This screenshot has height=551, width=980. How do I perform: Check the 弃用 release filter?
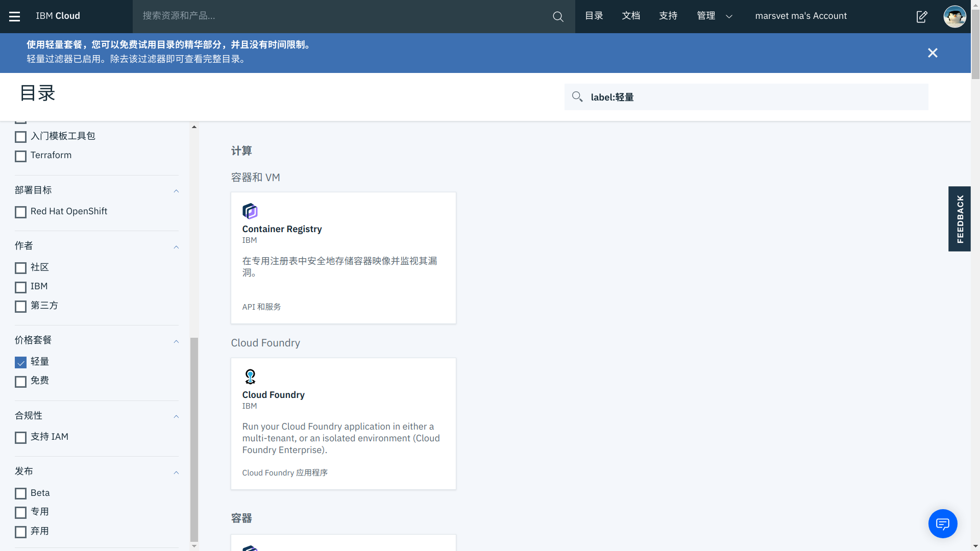(20, 532)
